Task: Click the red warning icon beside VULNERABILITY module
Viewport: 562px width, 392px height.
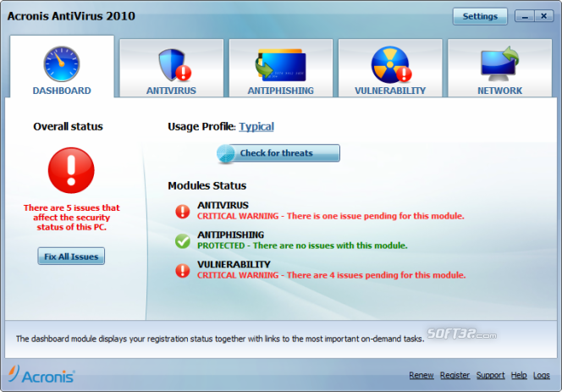Action: tap(183, 270)
